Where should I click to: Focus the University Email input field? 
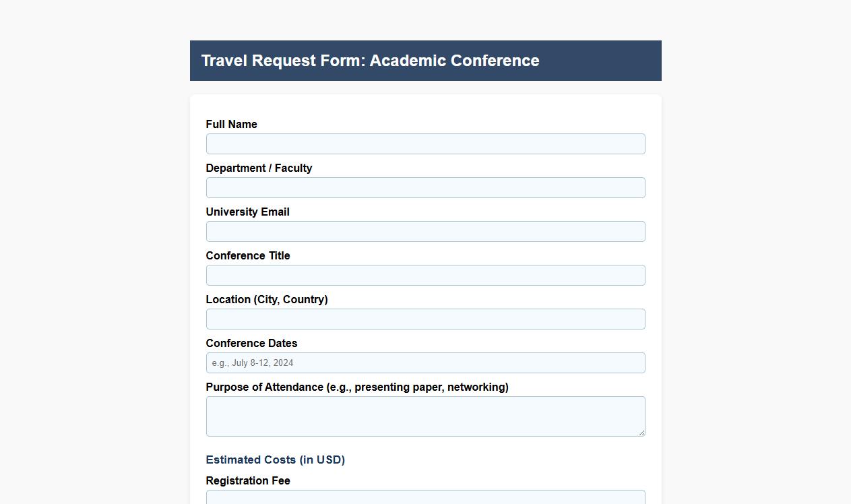pyautogui.click(x=425, y=231)
